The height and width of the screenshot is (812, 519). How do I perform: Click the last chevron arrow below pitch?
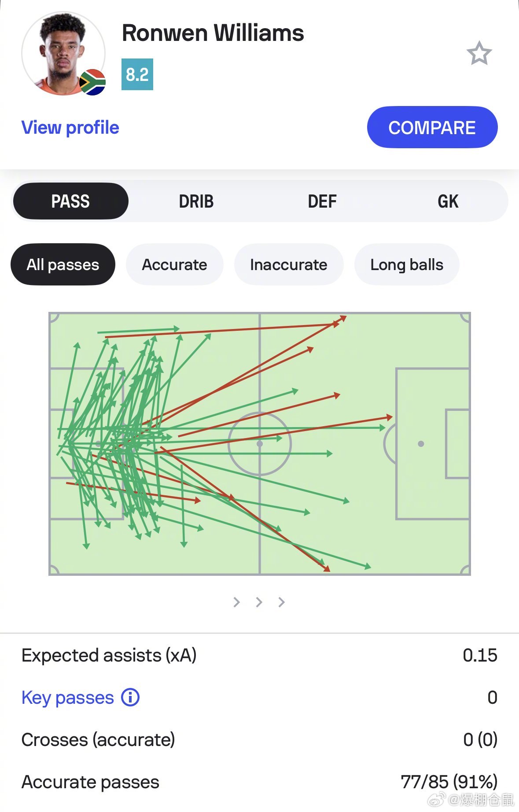[x=281, y=602]
